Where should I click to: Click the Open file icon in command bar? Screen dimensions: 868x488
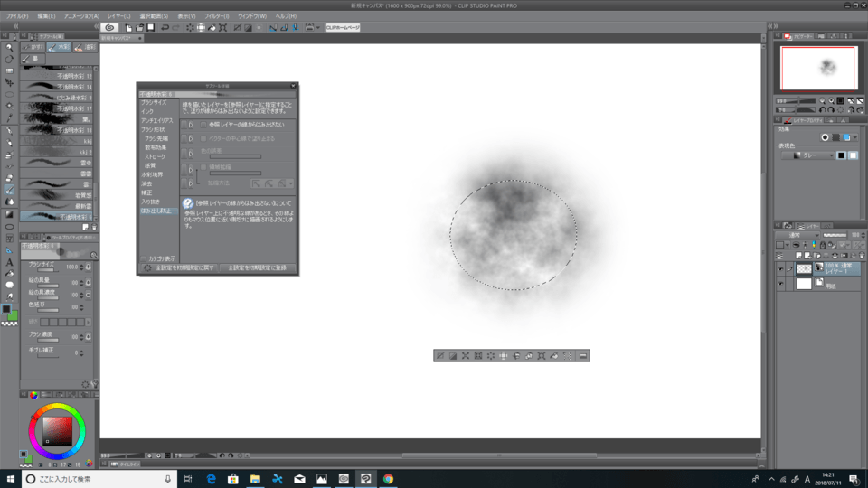(x=139, y=28)
